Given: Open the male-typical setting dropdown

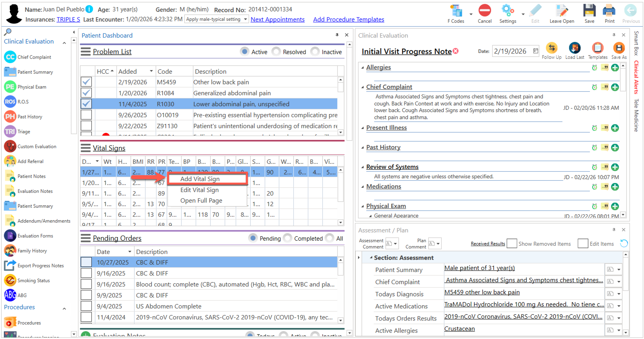Looking at the screenshot, I should click(245, 19).
